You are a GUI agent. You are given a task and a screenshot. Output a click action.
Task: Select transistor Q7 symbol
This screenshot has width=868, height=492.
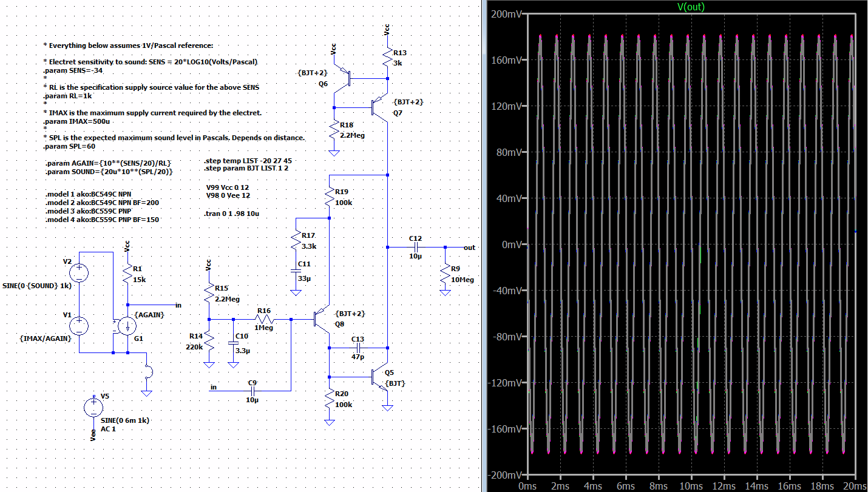point(379,107)
